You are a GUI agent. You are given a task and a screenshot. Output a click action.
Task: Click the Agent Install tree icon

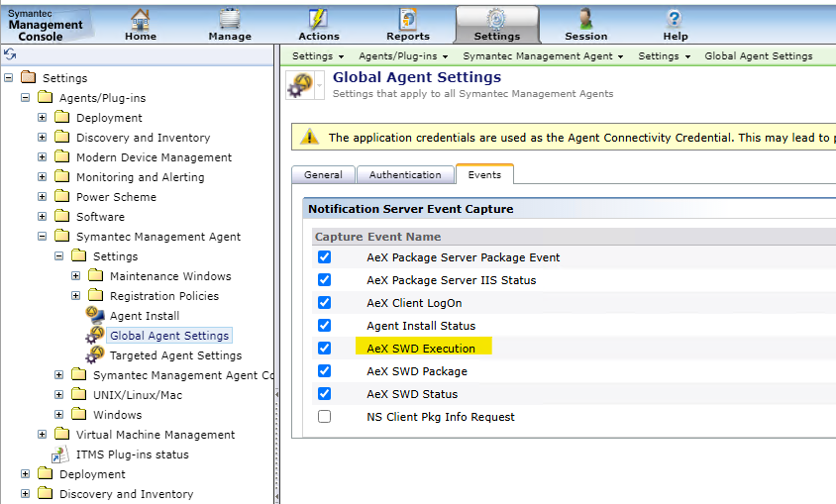click(x=95, y=316)
